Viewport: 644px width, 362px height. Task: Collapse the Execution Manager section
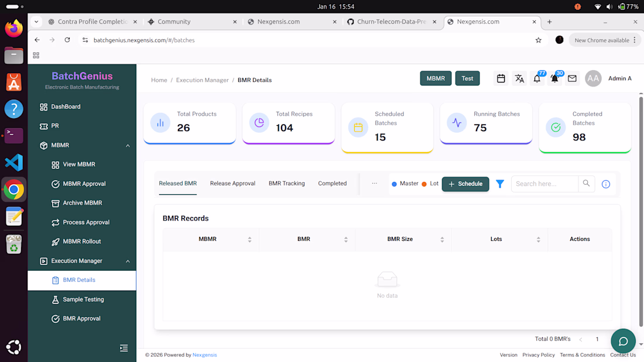point(128,261)
